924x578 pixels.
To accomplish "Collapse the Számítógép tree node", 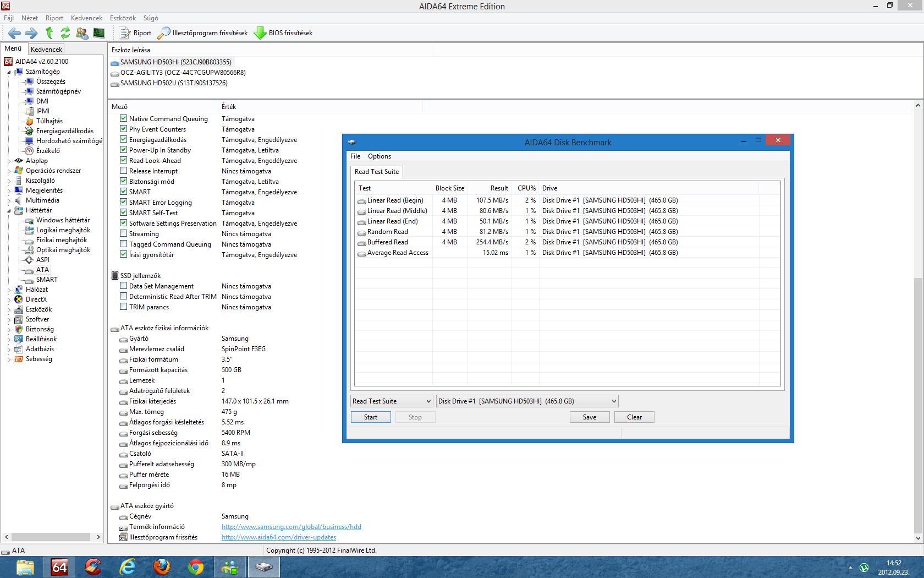I will coord(9,72).
